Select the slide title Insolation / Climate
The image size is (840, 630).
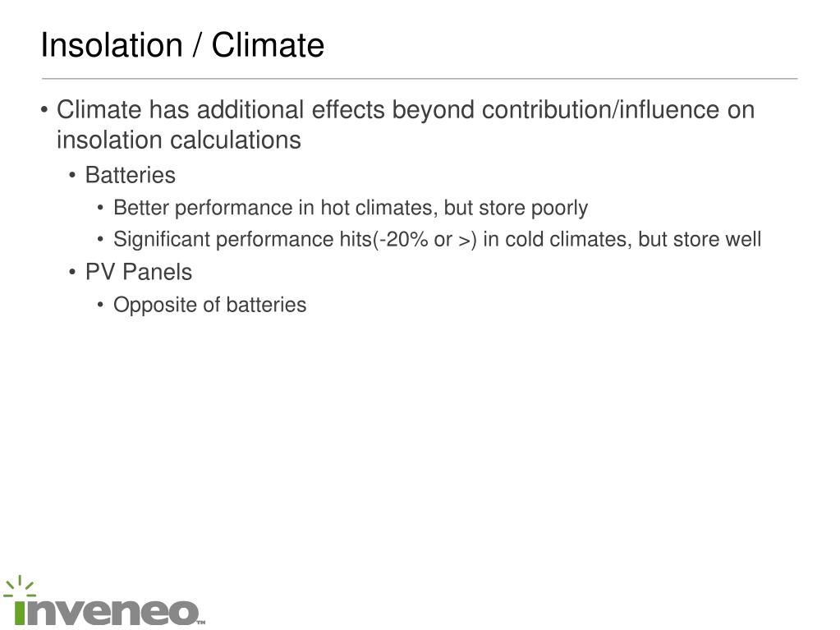click(x=182, y=44)
